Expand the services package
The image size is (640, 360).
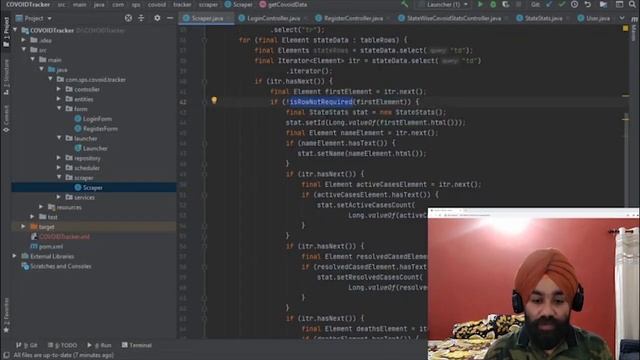pos(59,197)
